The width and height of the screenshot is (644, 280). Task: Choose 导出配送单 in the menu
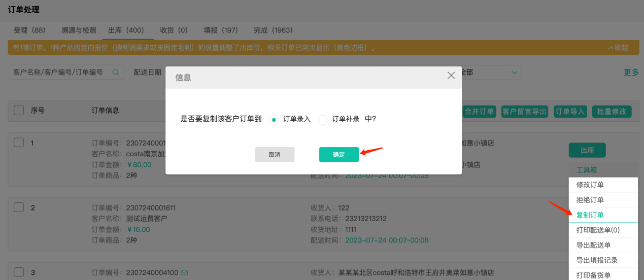tap(603, 245)
